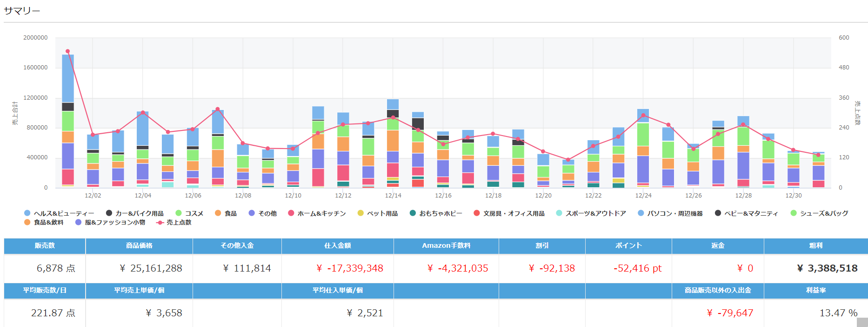This screenshot has height=327, width=868.
Task: Click the サマリー section title
Action: click(22, 11)
